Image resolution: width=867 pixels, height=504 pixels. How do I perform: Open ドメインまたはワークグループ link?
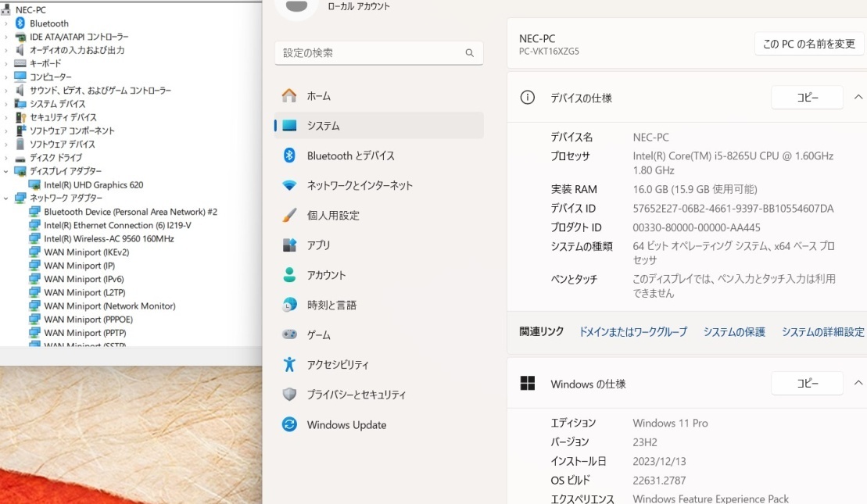633,331
